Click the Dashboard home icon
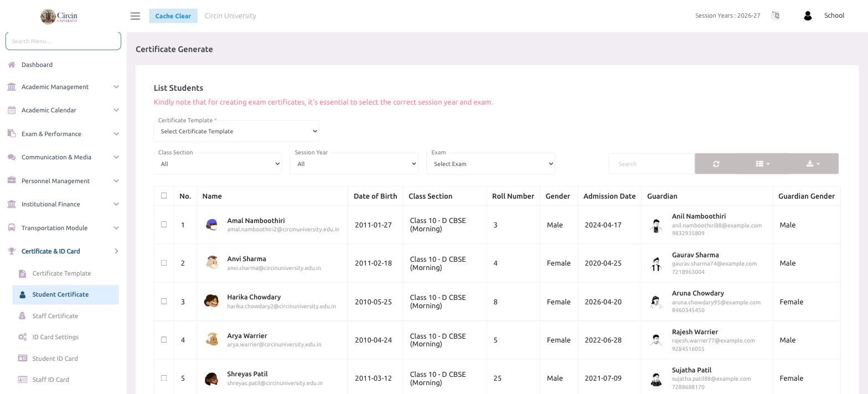 click(x=12, y=65)
